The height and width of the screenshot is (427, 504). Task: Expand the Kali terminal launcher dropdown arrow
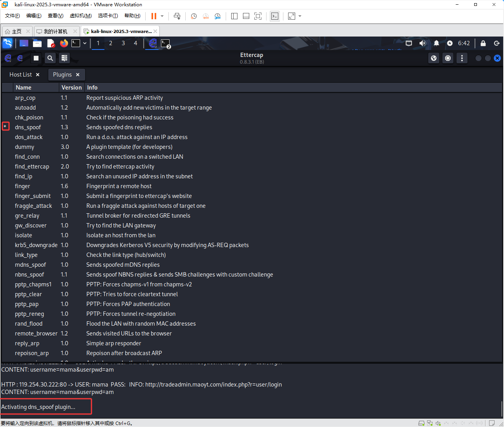pos(84,43)
